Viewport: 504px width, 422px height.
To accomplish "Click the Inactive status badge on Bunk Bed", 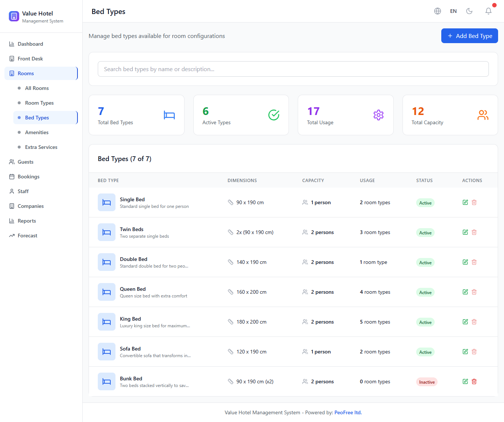I will pyautogui.click(x=427, y=382).
